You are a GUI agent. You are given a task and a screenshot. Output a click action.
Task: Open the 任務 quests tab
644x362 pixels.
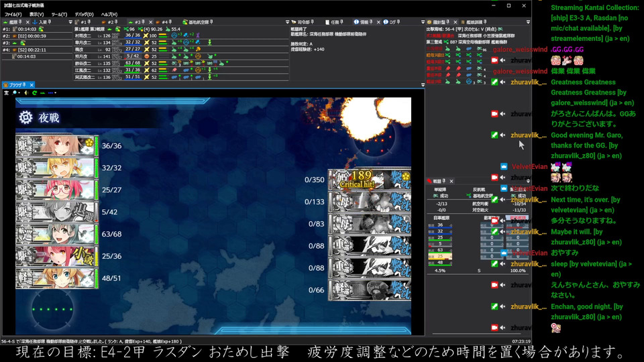[x=335, y=22]
